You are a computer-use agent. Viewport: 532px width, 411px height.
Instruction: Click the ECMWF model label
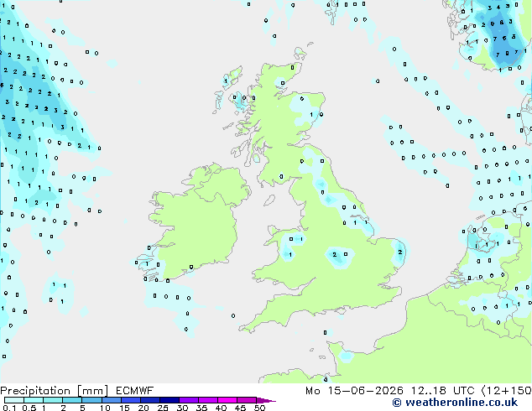pos(135,391)
